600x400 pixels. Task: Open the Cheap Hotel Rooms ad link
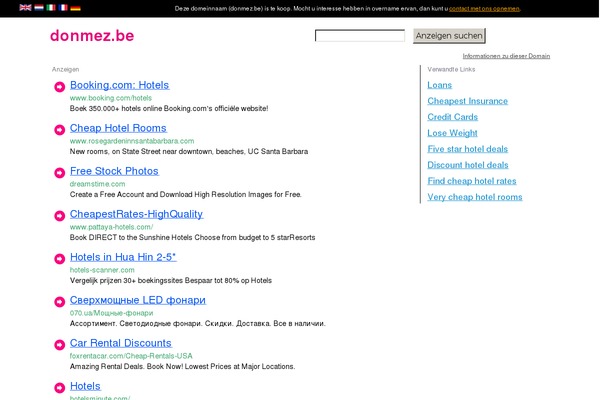point(118,128)
